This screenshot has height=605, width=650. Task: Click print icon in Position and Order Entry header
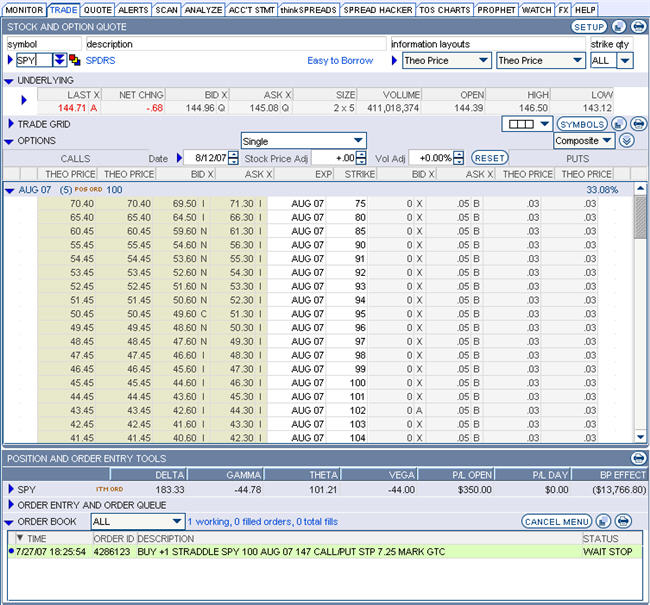pyautogui.click(x=638, y=458)
